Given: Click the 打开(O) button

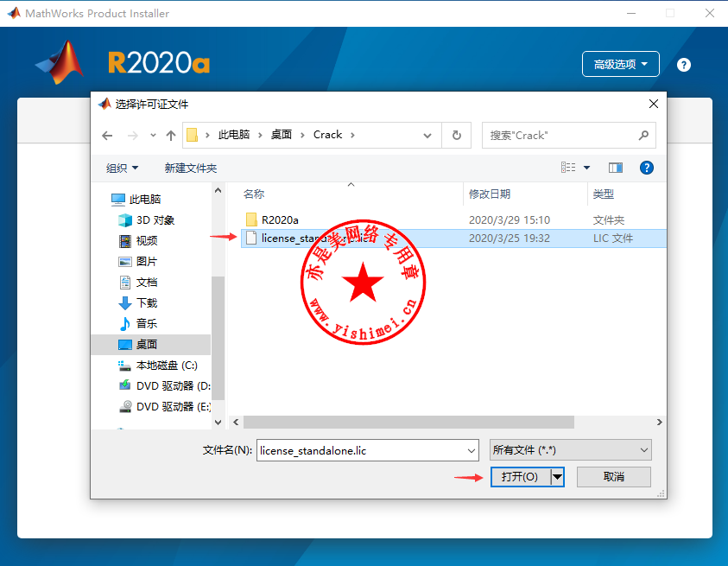Looking at the screenshot, I should tap(520, 477).
